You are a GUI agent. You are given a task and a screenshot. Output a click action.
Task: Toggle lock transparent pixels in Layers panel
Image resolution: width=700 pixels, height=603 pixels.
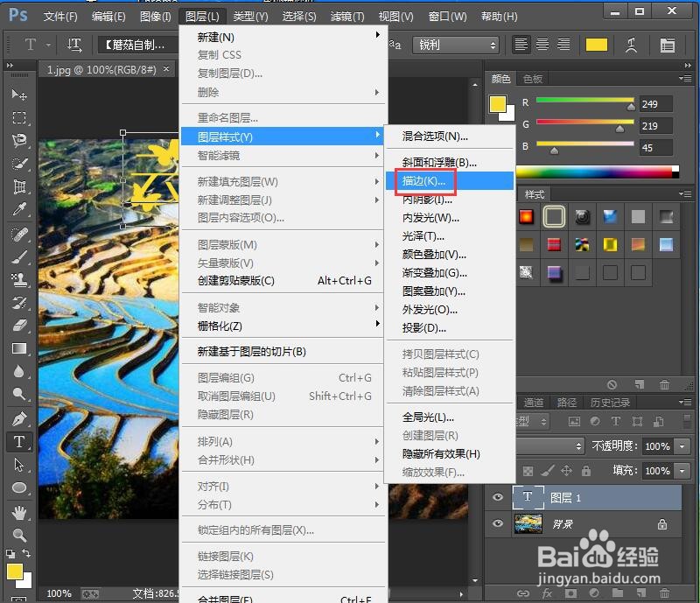528,471
